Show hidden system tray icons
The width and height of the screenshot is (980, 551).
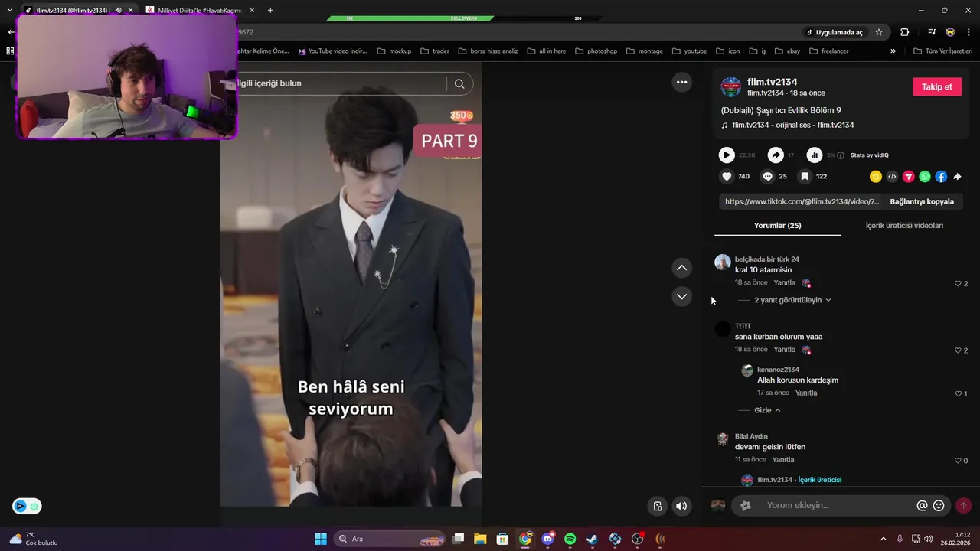(x=883, y=539)
